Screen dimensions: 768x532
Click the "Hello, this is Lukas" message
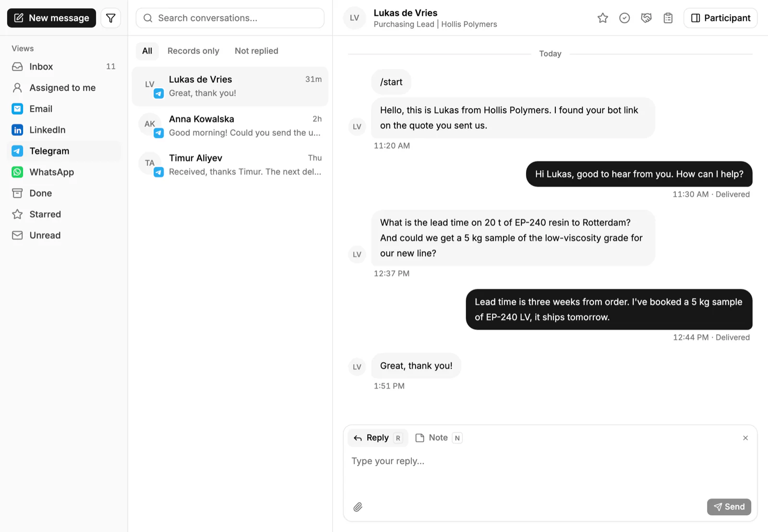coord(513,118)
